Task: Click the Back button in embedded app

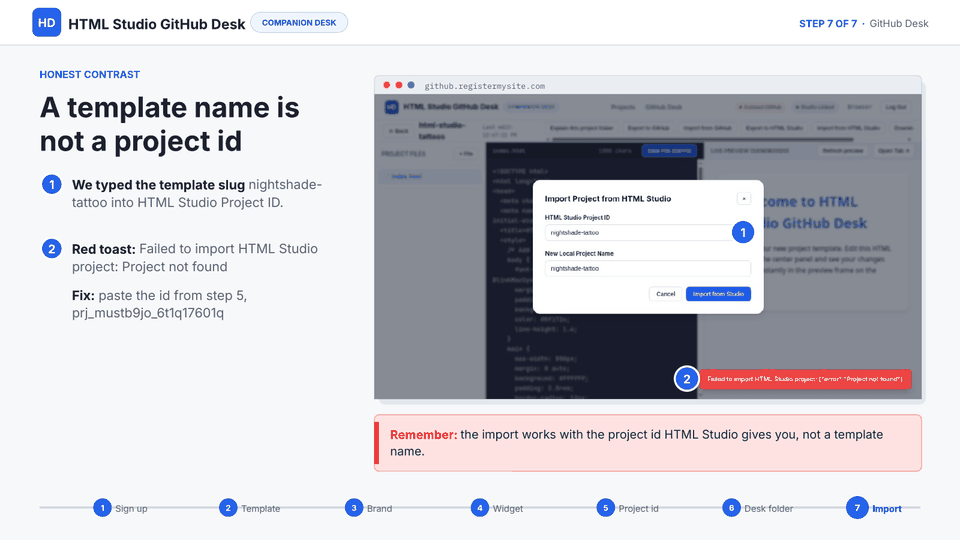Action: pos(398,130)
